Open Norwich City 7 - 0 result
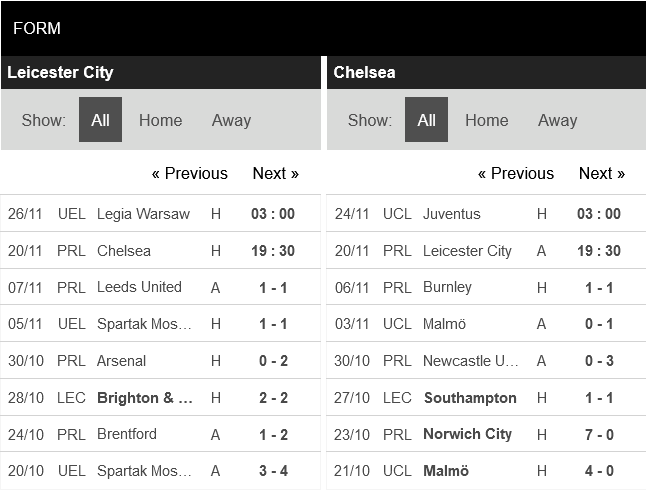 point(598,434)
